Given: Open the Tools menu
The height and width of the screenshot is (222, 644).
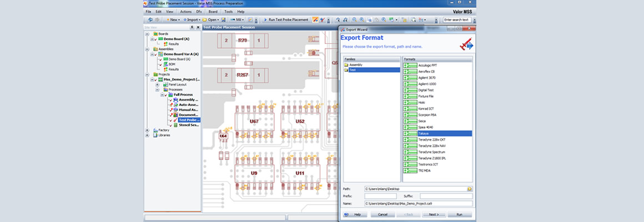Looking at the screenshot, I should click(228, 12).
